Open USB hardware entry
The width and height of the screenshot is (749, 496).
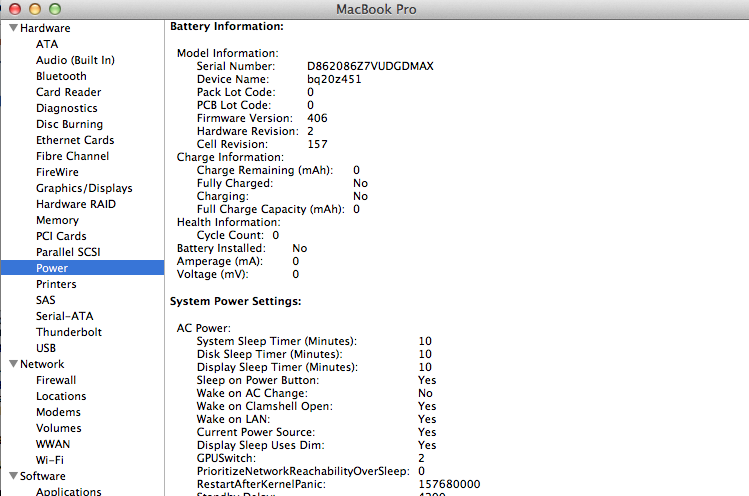pos(46,348)
